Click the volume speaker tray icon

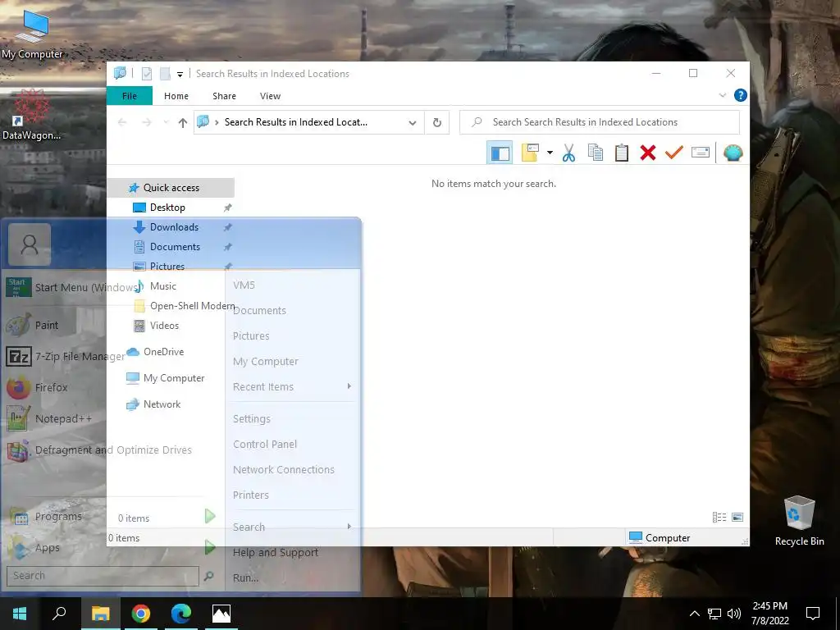click(x=734, y=614)
